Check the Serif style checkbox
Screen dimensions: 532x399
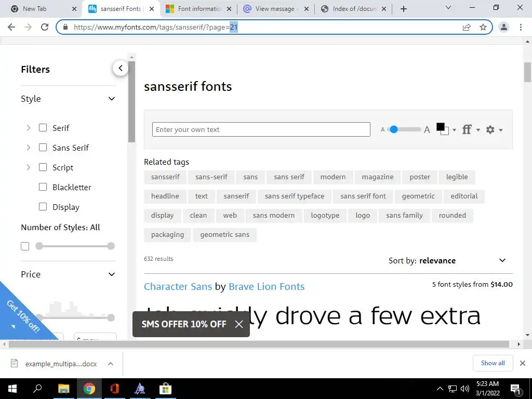tap(43, 128)
